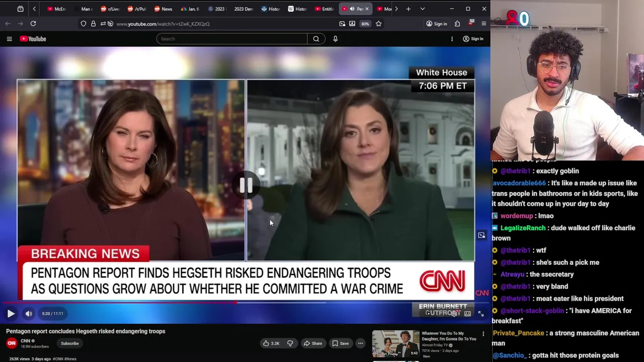Go back with browser back arrow
644x362 pixels.
(x=8, y=24)
